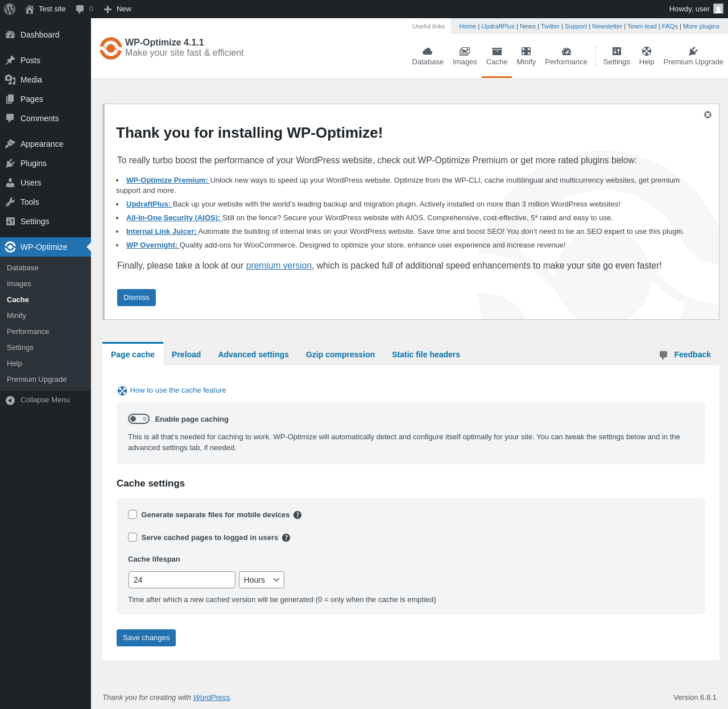
Task: Open the Performance top navigation tab
Action: (x=566, y=56)
